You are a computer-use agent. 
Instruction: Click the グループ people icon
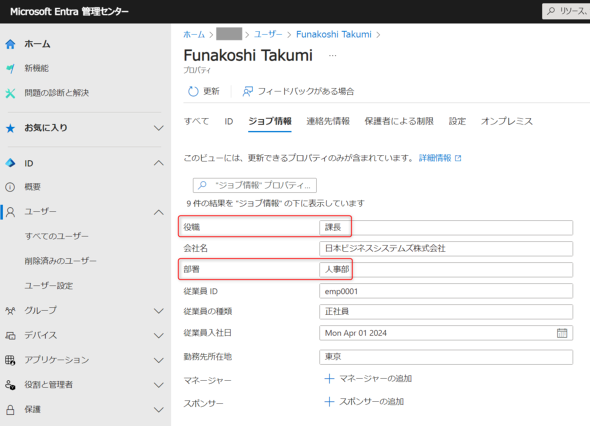point(11,310)
